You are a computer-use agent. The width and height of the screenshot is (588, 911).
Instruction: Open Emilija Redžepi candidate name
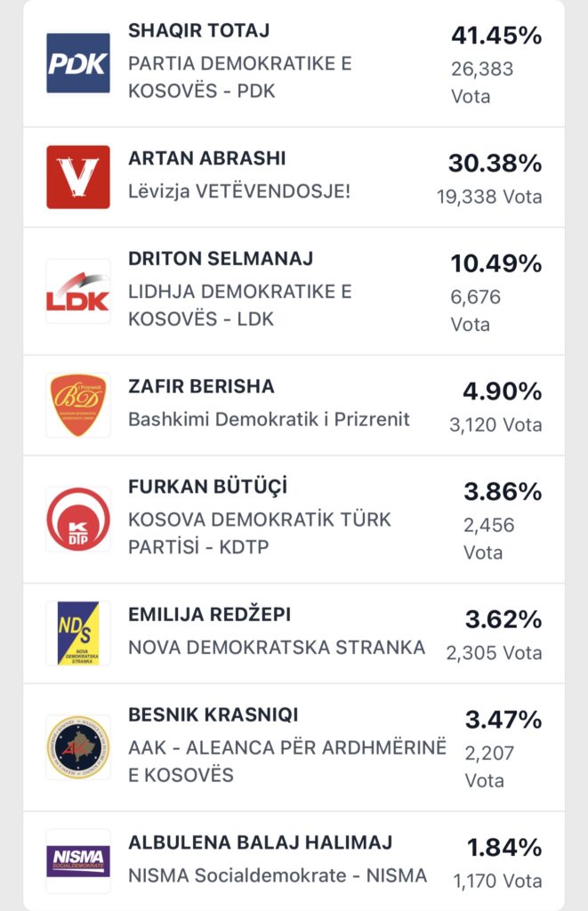pyautogui.click(x=209, y=615)
